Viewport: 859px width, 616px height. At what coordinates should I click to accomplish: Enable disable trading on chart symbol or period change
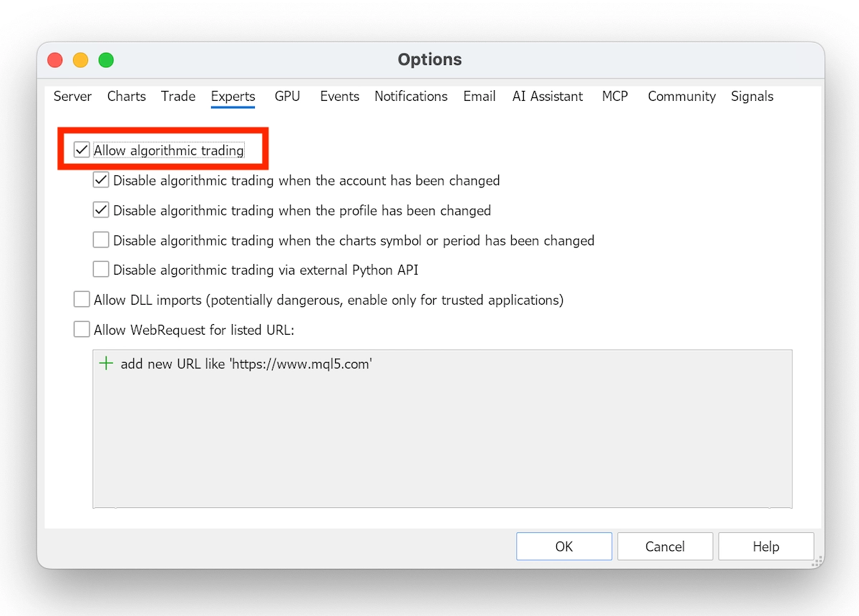coord(101,240)
